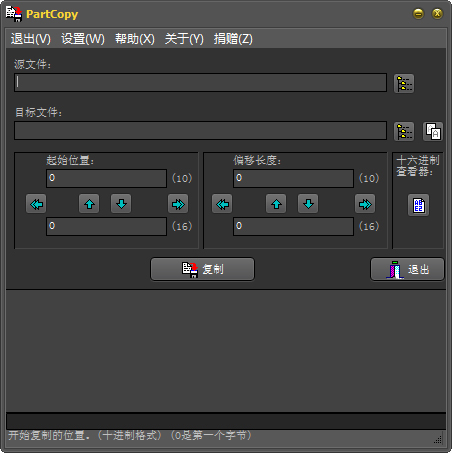Open the 捐赠(Z) menu
Viewport: 452px width, 453px height.
[233, 39]
